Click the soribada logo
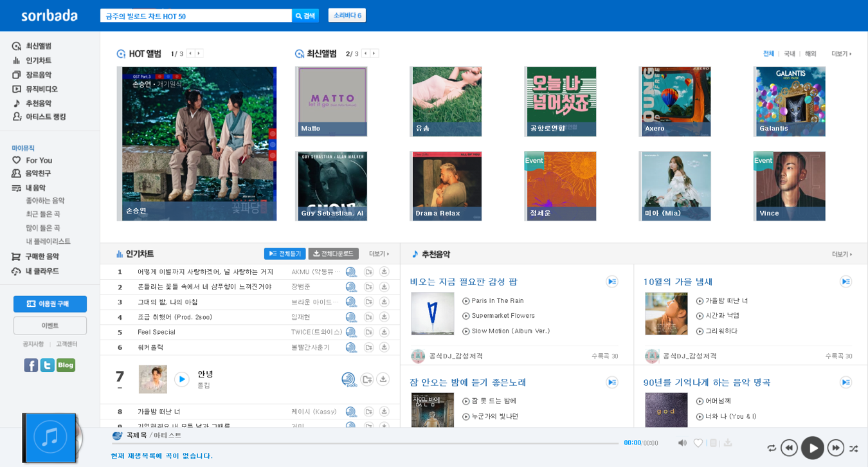This screenshot has width=868, height=467. [x=50, y=15]
